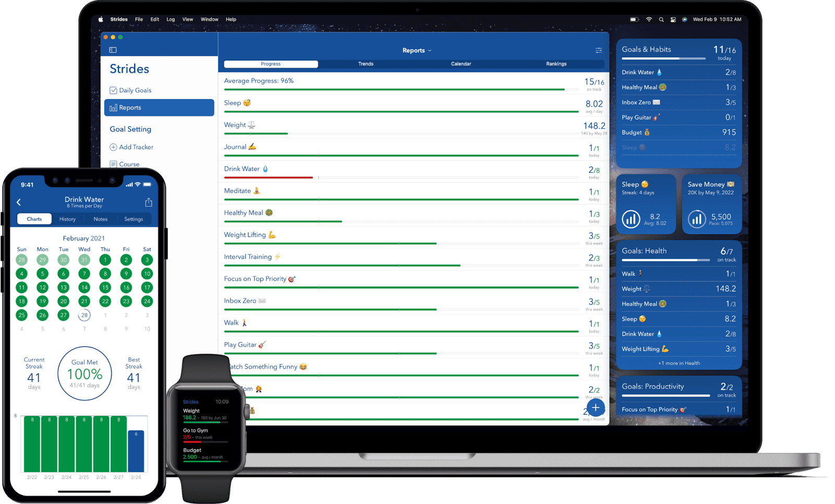Click the Sleep widget chart icon
Viewport: 835px width, 504px height.
630,219
